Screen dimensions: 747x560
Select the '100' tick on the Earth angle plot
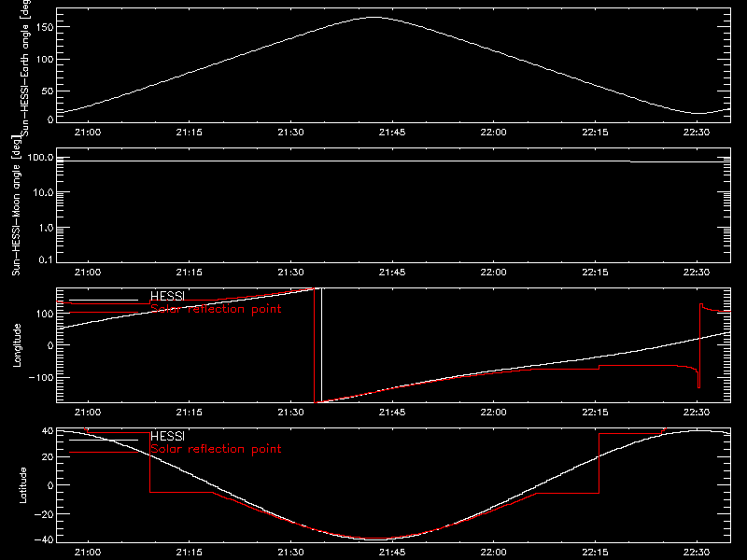click(44, 59)
